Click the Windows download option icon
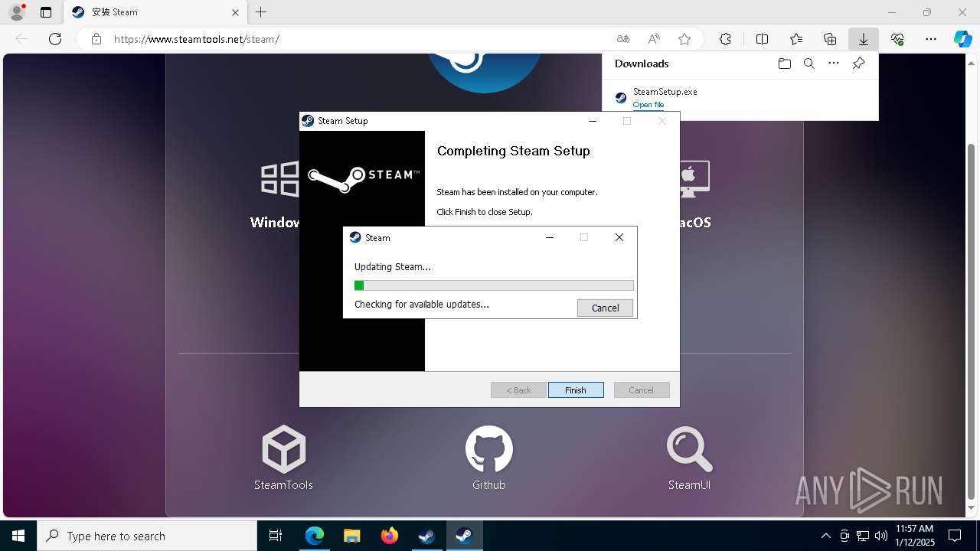The width and height of the screenshot is (980, 551). coord(279,180)
